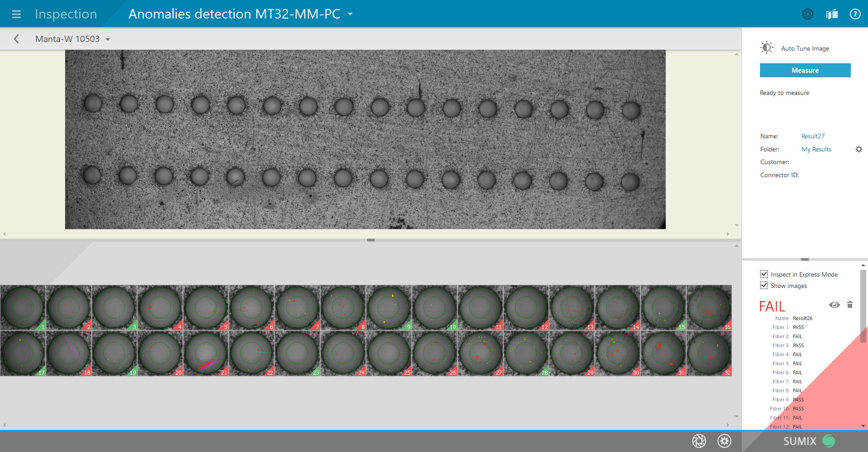The image size is (868, 452).
Task: Delete Result26 with the trash icon
Action: 849,305
